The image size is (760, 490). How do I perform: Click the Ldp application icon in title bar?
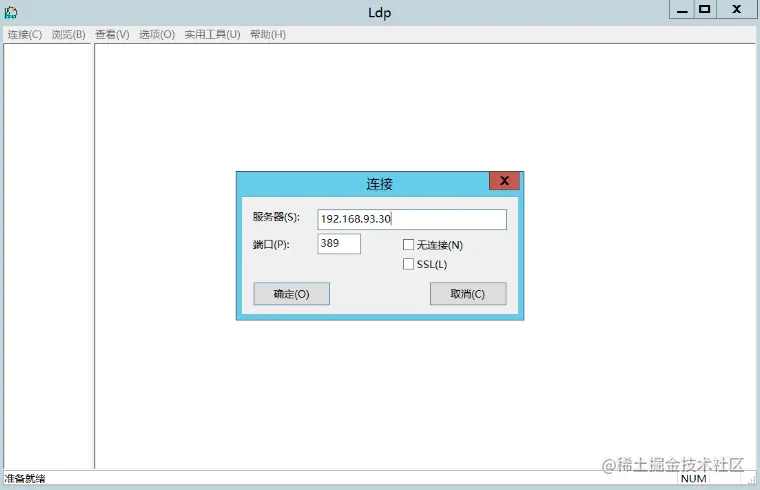point(11,12)
